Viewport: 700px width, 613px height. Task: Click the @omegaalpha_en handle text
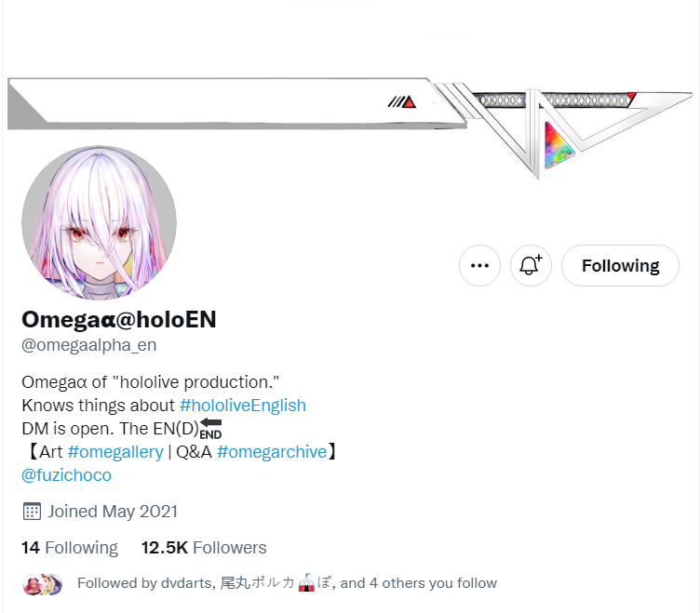(88, 345)
